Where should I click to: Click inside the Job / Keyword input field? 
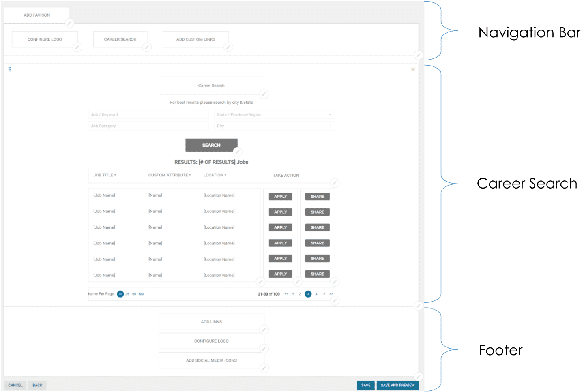[148, 114]
